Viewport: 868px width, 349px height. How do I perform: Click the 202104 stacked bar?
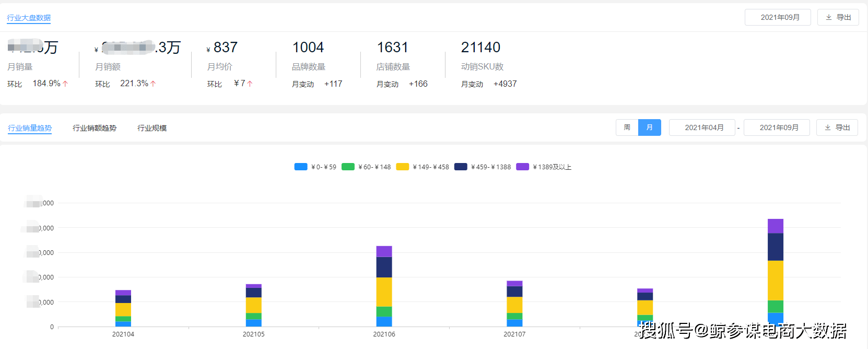pos(123,308)
